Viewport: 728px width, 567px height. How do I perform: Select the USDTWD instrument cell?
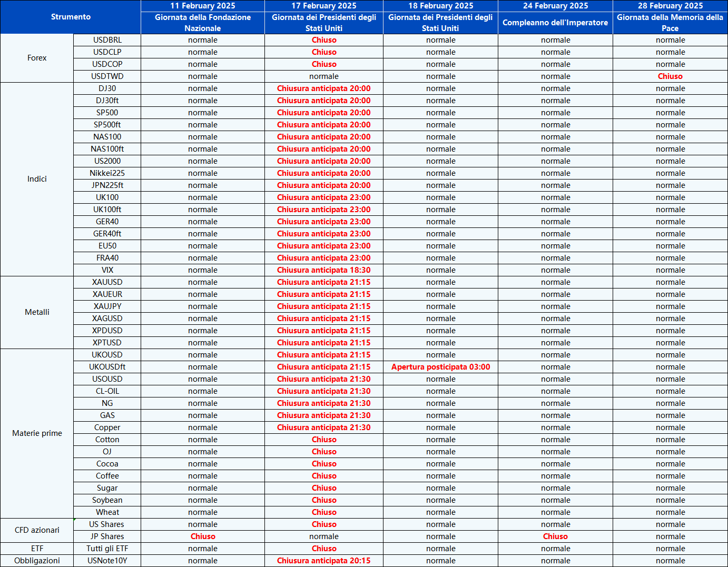tap(107, 76)
